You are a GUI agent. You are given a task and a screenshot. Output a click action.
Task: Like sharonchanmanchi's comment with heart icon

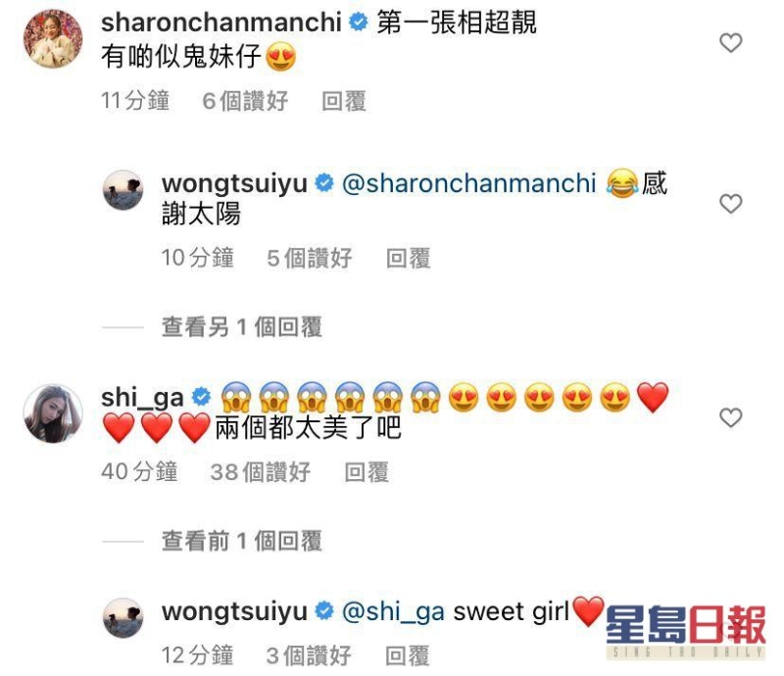click(x=730, y=43)
